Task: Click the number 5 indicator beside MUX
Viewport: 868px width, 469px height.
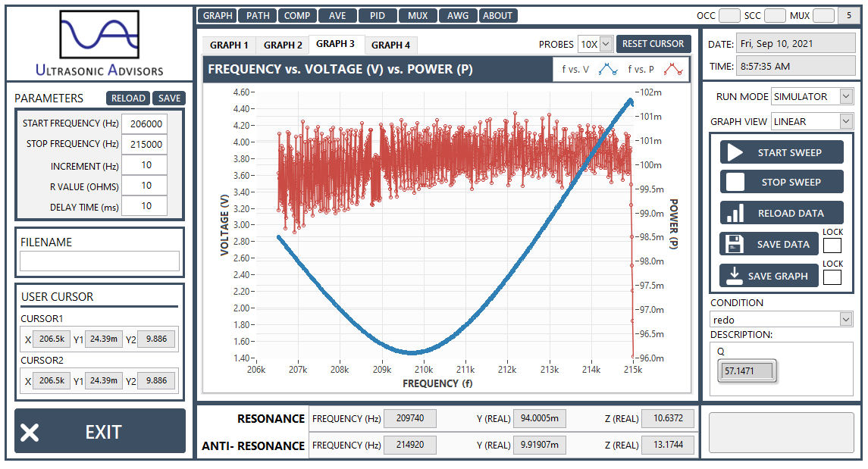Action: [848, 15]
